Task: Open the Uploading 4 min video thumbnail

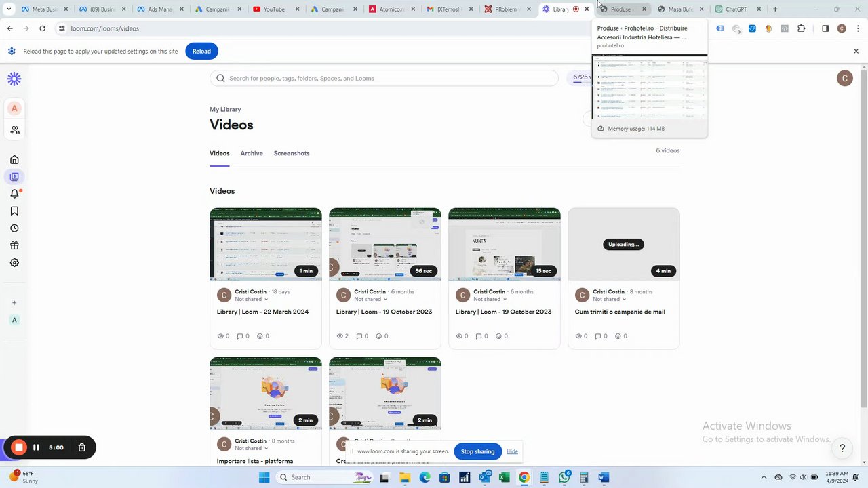Action: point(624,244)
